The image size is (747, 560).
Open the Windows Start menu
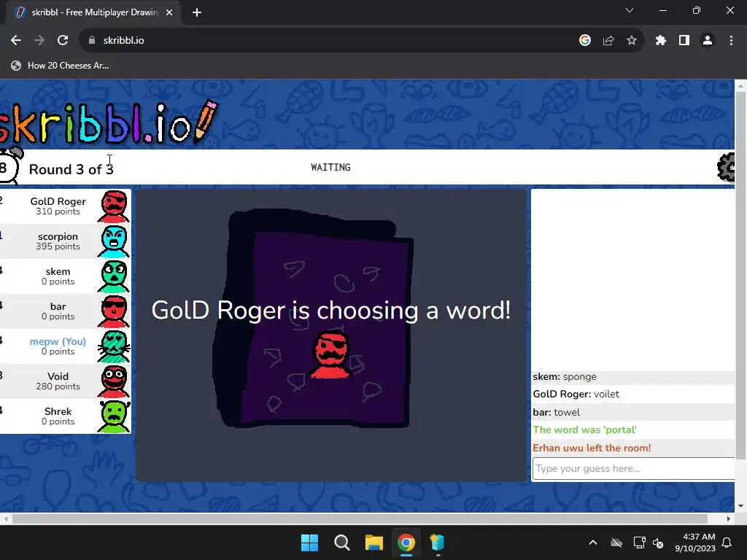309,542
